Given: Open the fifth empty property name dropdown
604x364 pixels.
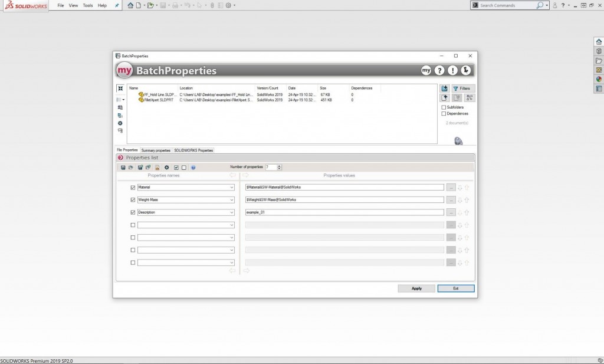Looking at the screenshot, I should (231, 238).
